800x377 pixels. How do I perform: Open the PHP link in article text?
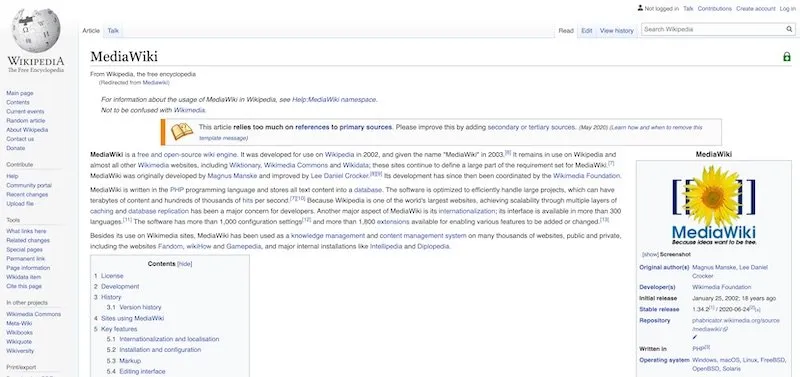point(177,190)
